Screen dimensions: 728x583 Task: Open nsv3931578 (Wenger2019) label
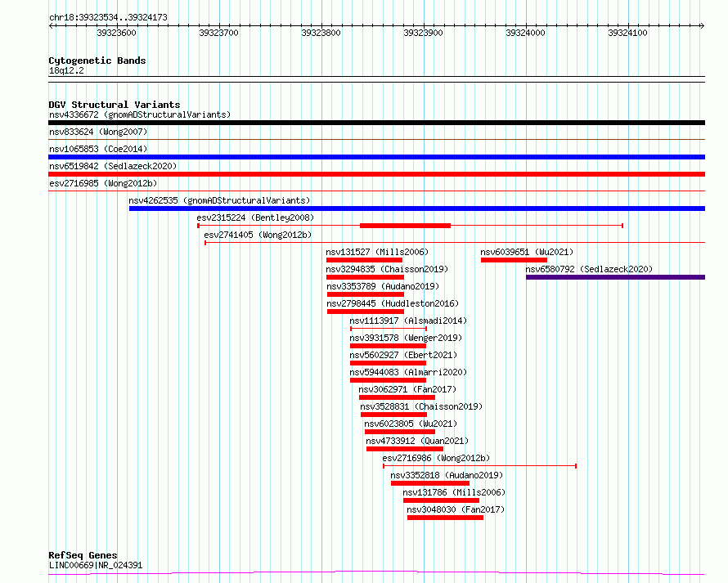[406, 338]
